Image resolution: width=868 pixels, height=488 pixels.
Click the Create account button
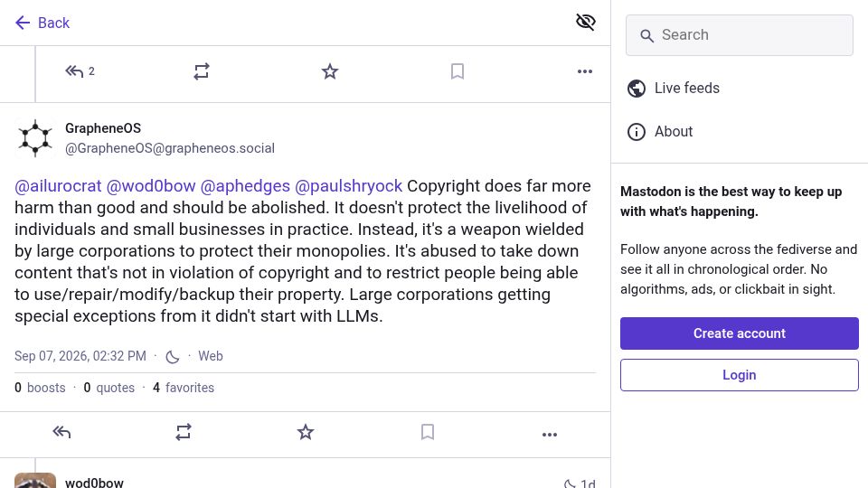click(739, 333)
